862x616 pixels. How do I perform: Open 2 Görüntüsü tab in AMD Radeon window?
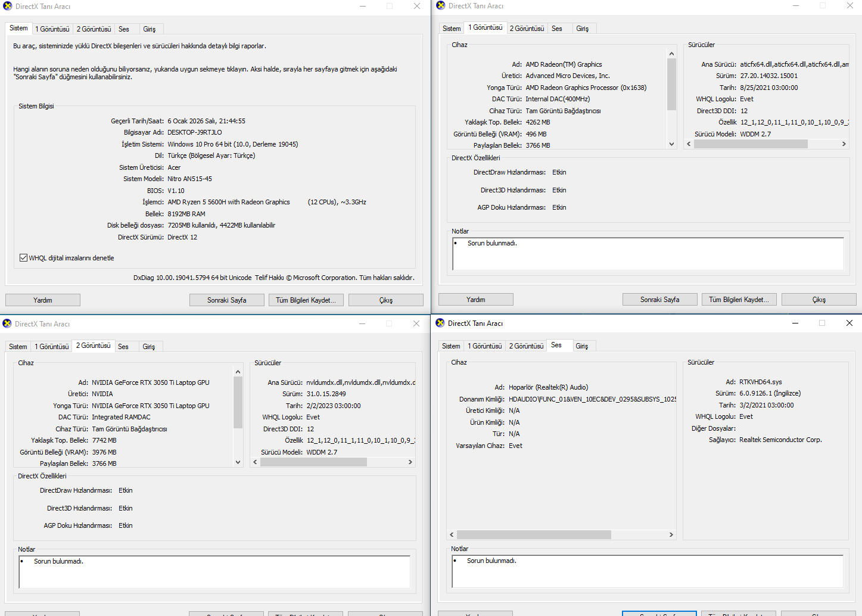point(527,29)
